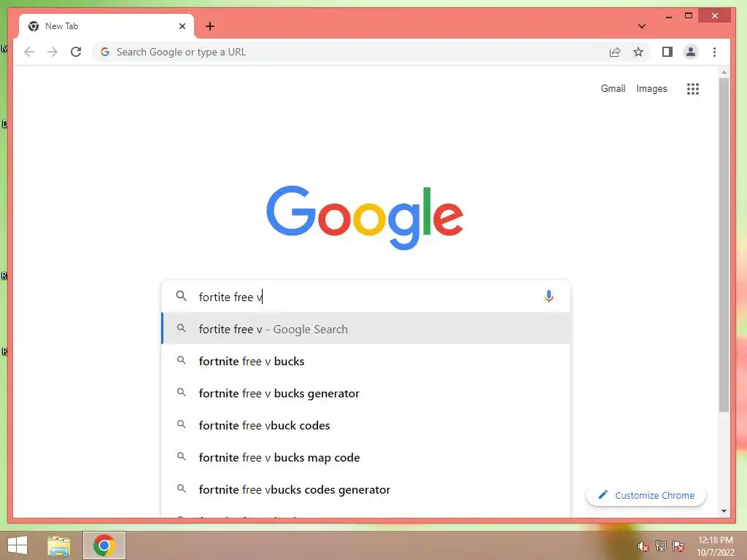
Task: Open the Chrome side panel
Action: click(x=667, y=52)
